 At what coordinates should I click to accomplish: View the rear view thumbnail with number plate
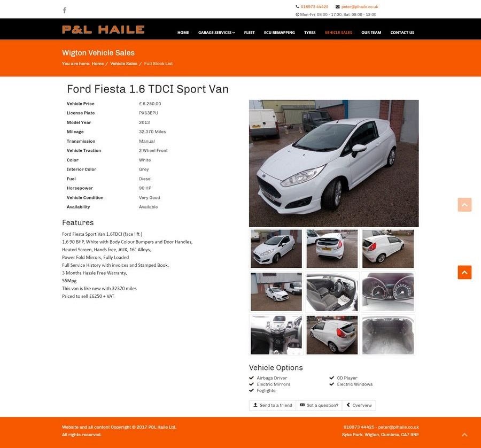click(x=332, y=249)
